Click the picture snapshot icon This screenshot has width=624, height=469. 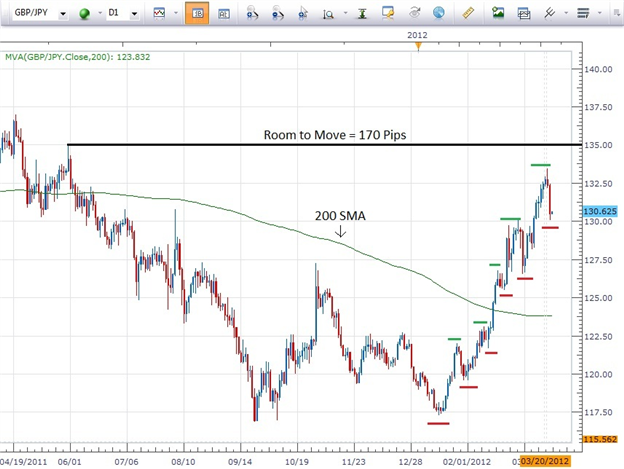(498, 12)
